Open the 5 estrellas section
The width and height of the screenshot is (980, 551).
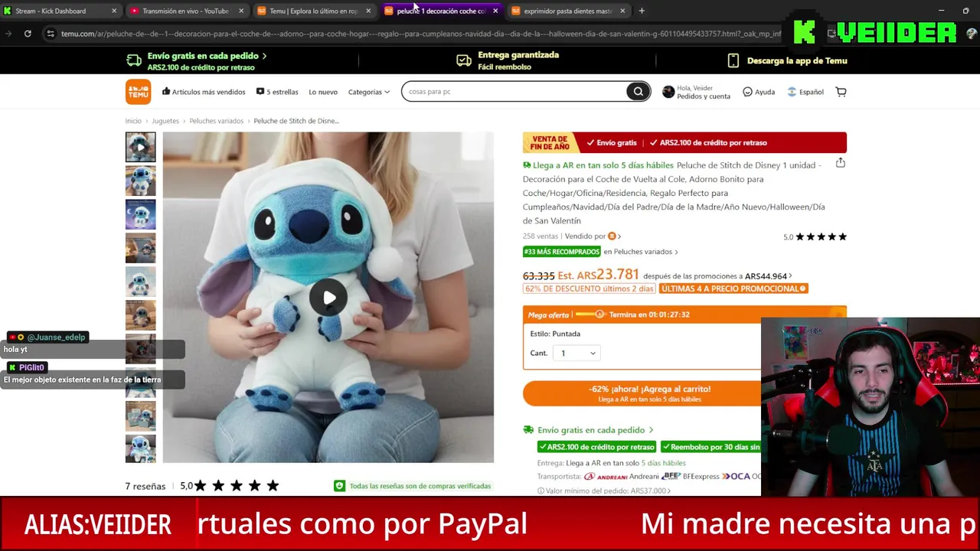click(x=277, y=92)
